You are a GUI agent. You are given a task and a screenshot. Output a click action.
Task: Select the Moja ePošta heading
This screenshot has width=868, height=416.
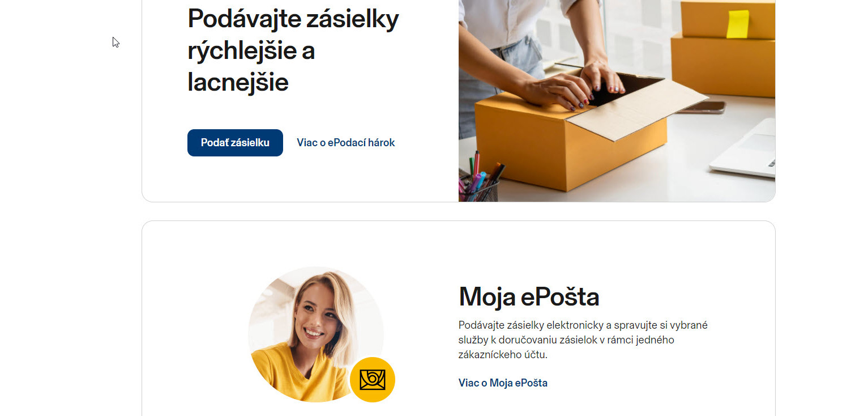click(x=529, y=296)
